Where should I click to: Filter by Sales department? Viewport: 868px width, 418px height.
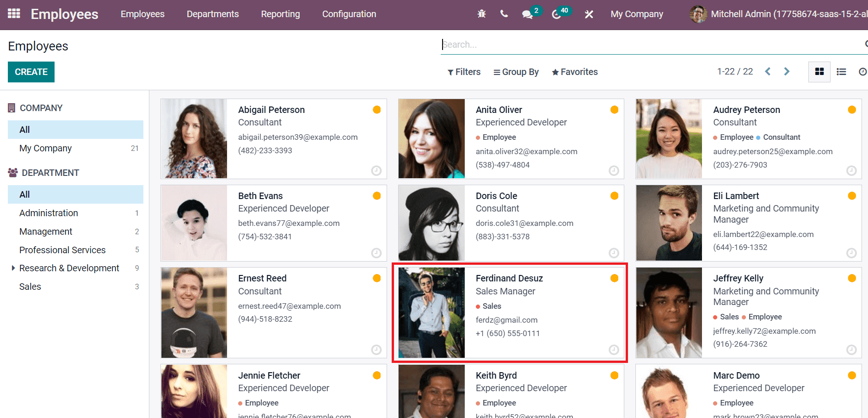tap(75, 287)
